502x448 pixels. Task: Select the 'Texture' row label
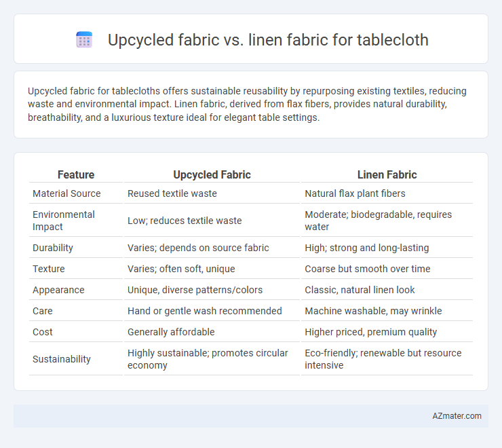click(x=49, y=269)
